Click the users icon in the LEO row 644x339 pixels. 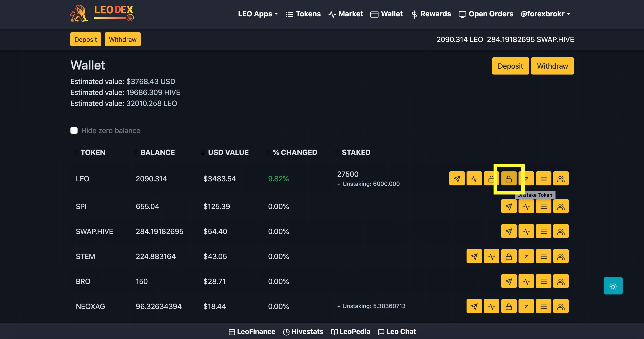pyautogui.click(x=561, y=179)
